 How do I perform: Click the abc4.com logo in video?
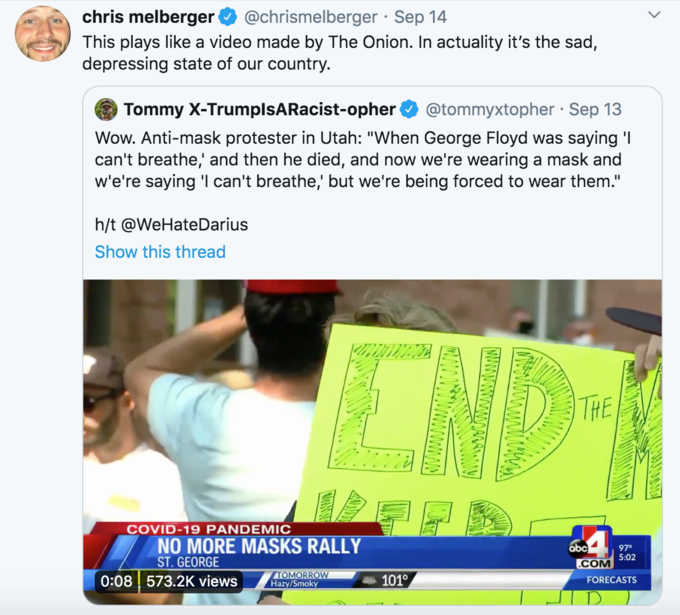593,547
